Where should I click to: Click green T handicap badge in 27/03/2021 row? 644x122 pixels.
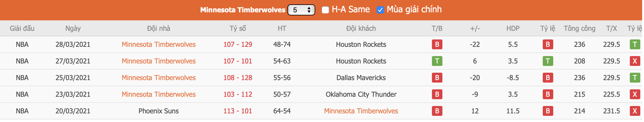tap(548, 61)
